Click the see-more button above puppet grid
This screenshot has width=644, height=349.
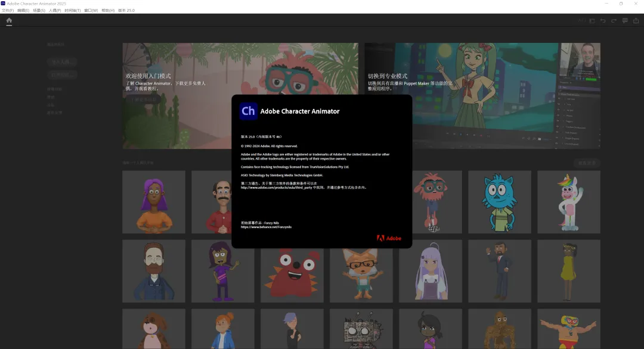587,163
